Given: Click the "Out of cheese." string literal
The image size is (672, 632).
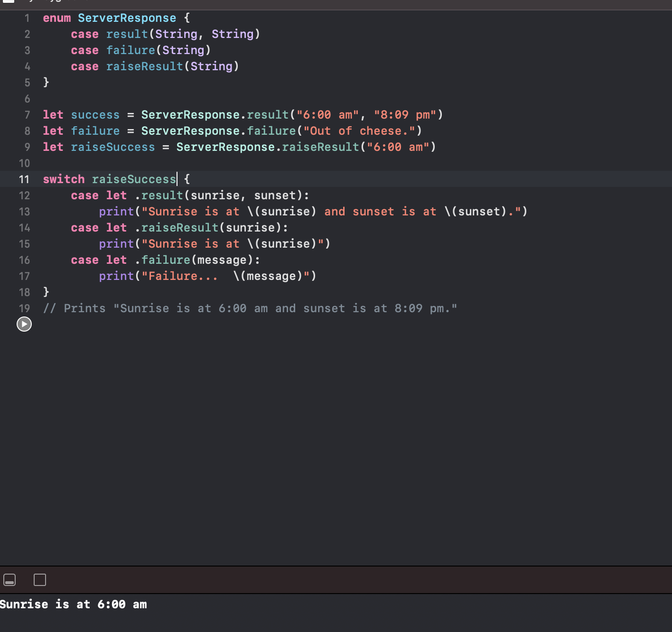Looking at the screenshot, I should pos(359,131).
